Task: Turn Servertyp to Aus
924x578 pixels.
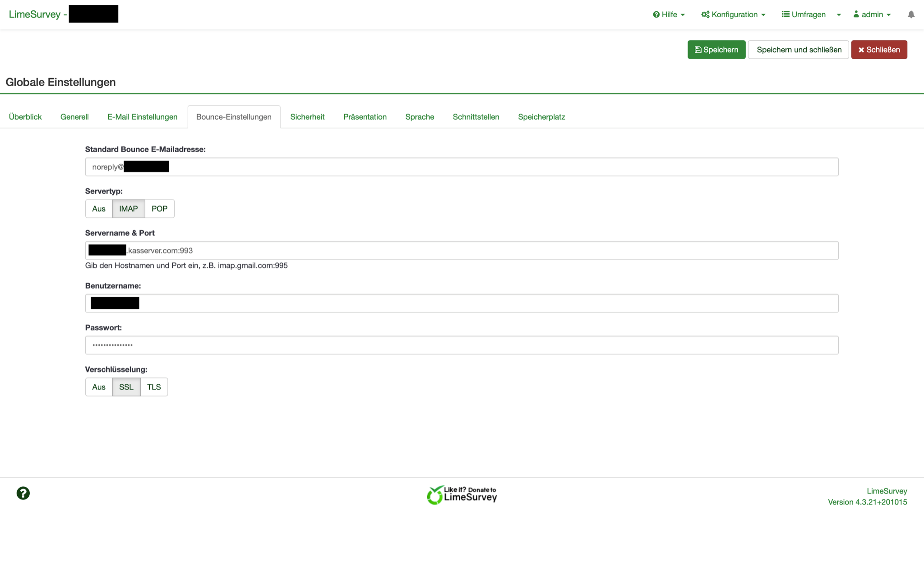Action: 98,209
